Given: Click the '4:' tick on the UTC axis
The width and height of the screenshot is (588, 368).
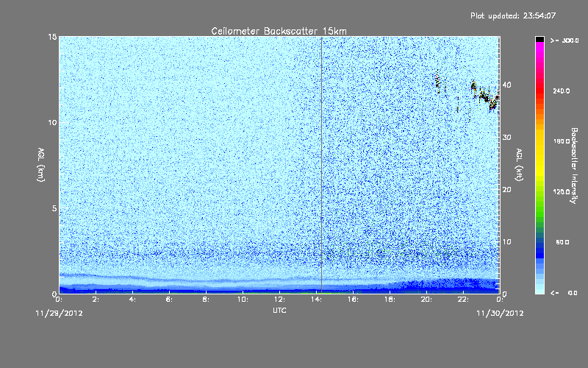Looking at the screenshot, I should click(x=132, y=300).
